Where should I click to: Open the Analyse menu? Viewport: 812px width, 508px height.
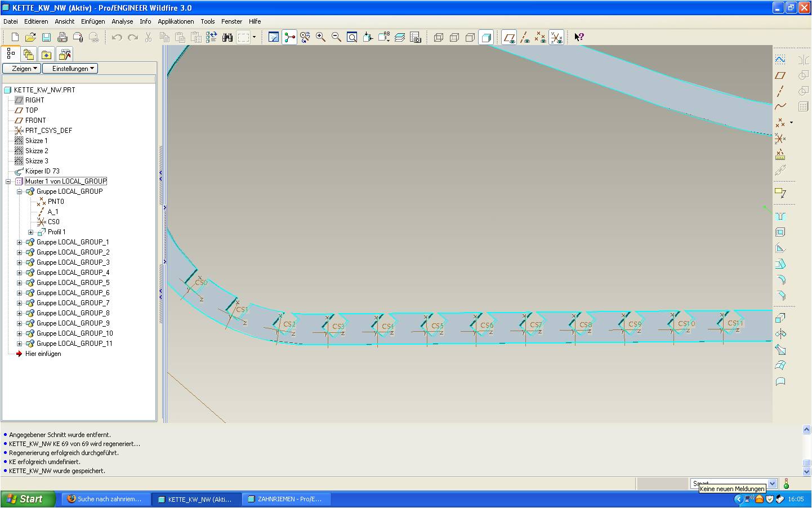coord(122,21)
